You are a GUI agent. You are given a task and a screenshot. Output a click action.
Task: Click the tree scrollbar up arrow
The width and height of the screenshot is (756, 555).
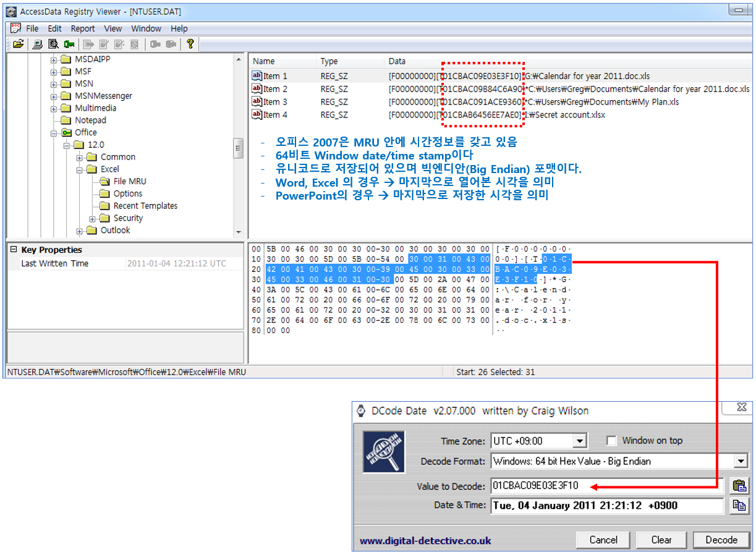238,59
